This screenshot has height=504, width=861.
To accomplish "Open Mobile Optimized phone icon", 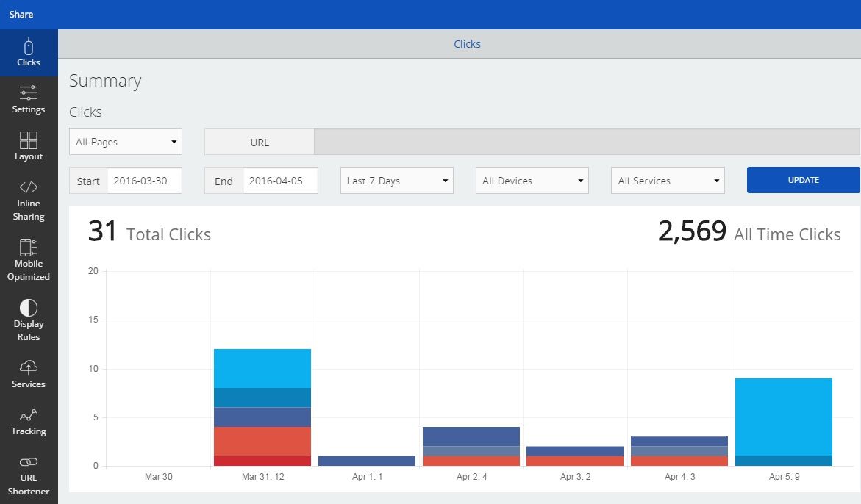I will [x=29, y=247].
